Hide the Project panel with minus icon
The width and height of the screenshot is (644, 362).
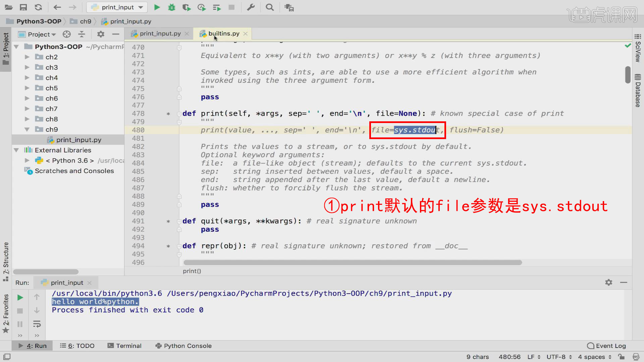pos(116,34)
